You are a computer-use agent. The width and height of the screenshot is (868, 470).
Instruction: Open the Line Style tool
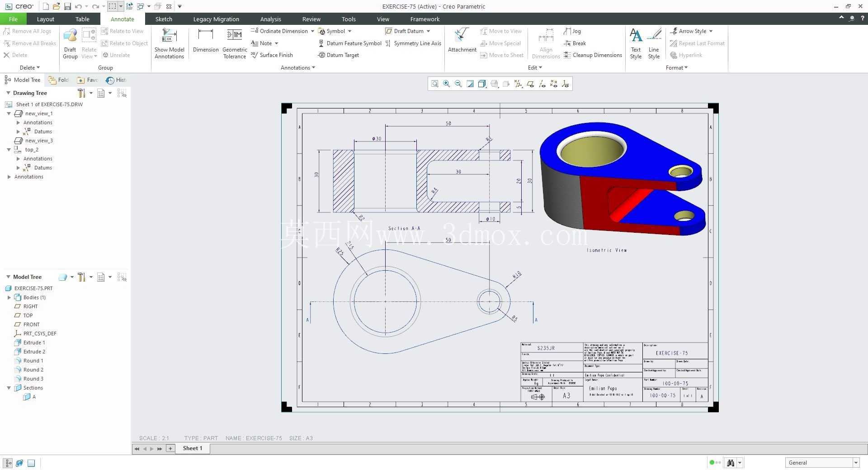tap(654, 44)
